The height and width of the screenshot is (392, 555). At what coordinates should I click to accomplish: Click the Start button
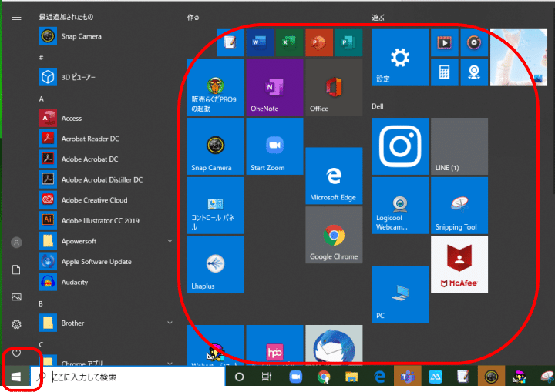[16, 377]
